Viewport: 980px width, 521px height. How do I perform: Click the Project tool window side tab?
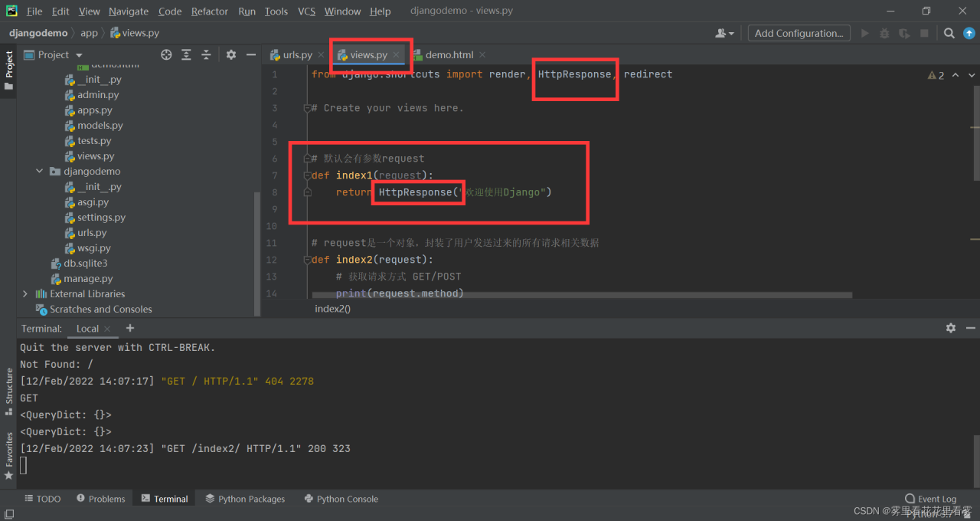click(x=8, y=70)
